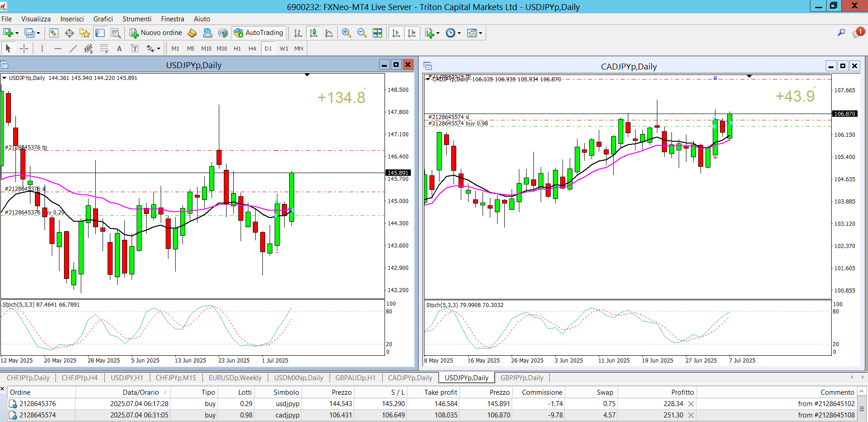This screenshot has height=422, width=868.
Task: Toggle the Market Watch window
Action: pyautogui.click(x=54, y=33)
